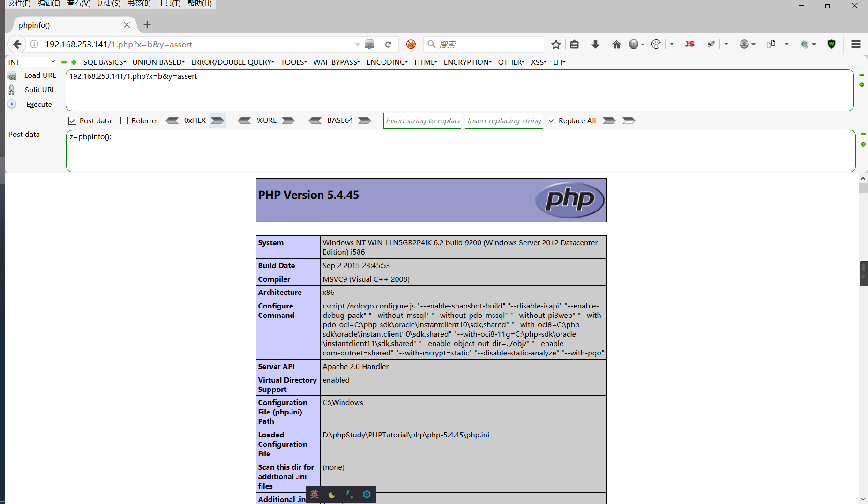
Task: Enable the Referrer checkbox
Action: click(x=124, y=120)
